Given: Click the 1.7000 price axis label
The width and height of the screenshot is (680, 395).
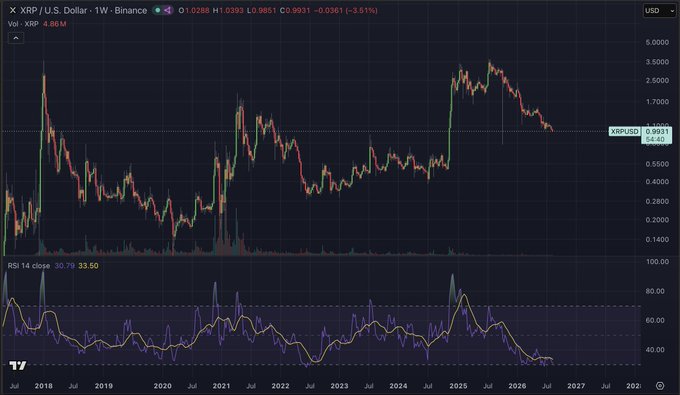Looking at the screenshot, I should (657, 102).
